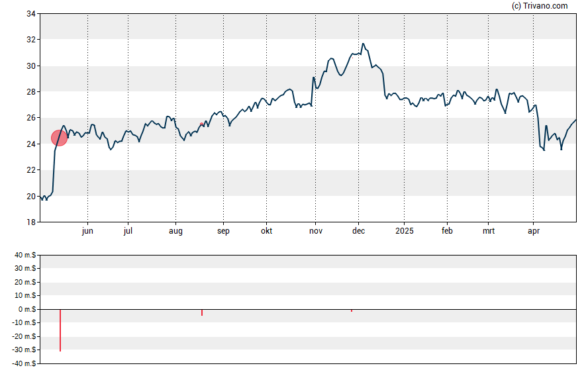Click the '24' price axis label

(31, 144)
